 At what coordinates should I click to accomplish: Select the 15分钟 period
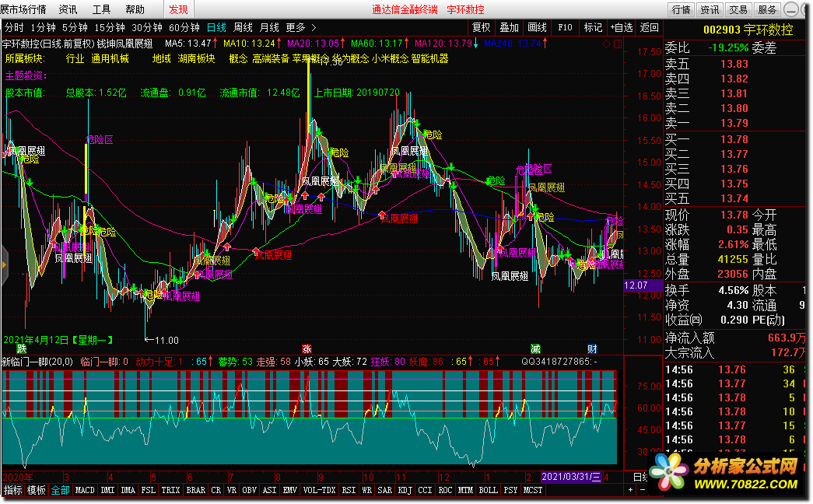pyautogui.click(x=110, y=27)
